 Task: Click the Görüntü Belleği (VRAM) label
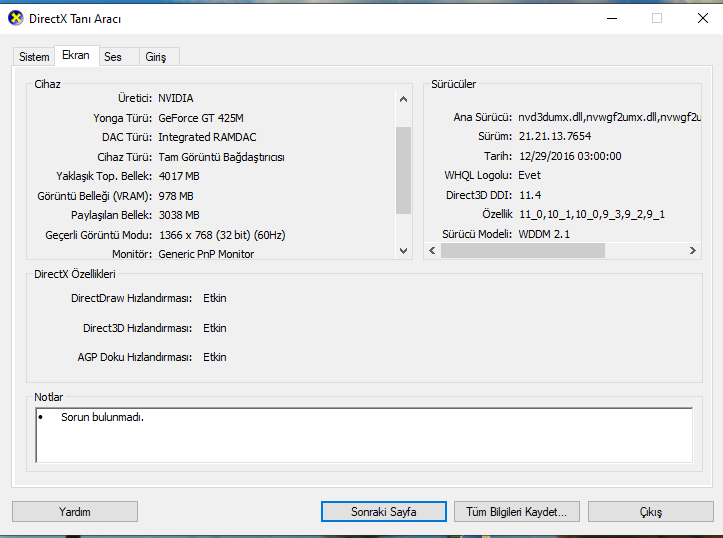coord(95,196)
